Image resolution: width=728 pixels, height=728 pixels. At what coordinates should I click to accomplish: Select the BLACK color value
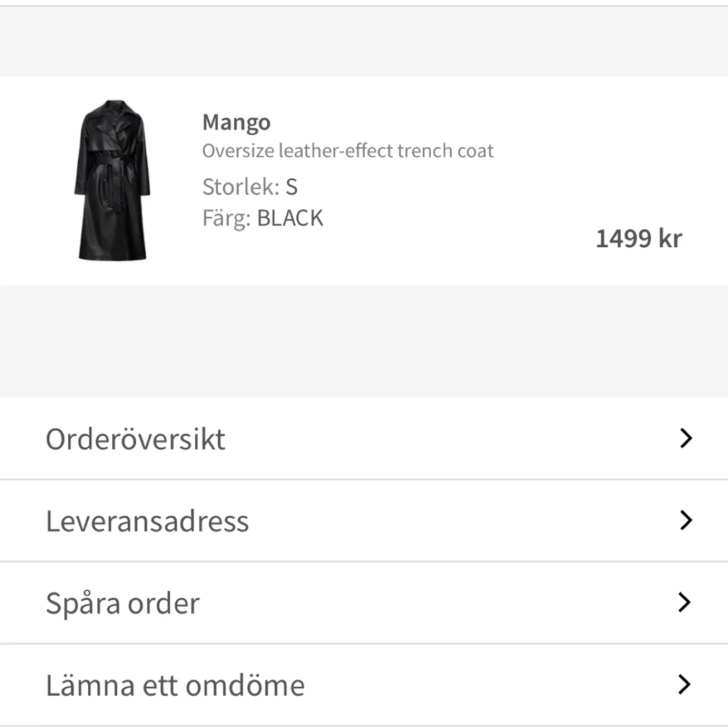[x=290, y=218]
